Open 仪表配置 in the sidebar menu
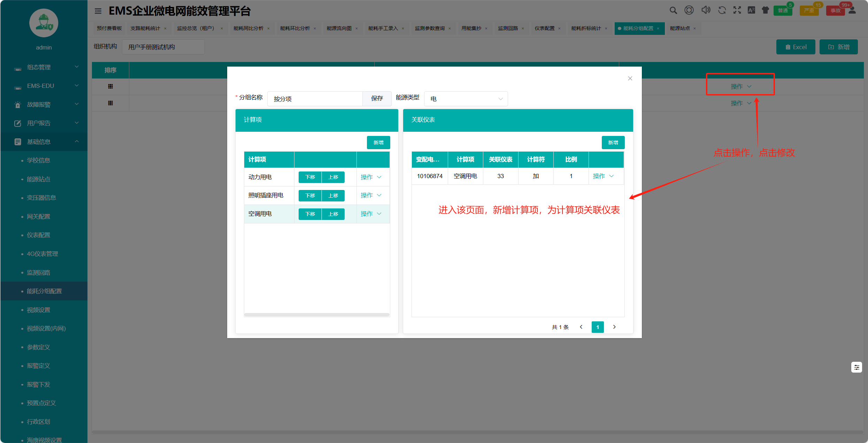This screenshot has height=443, width=868. (x=39, y=235)
